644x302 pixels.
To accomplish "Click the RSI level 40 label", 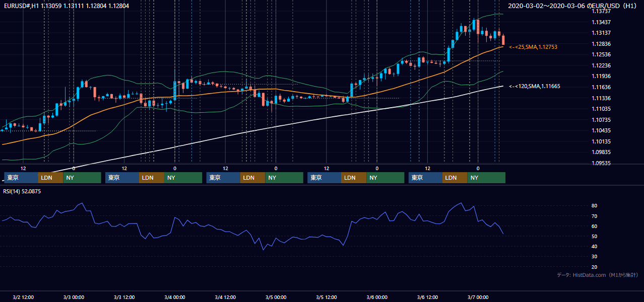I will point(595,246).
